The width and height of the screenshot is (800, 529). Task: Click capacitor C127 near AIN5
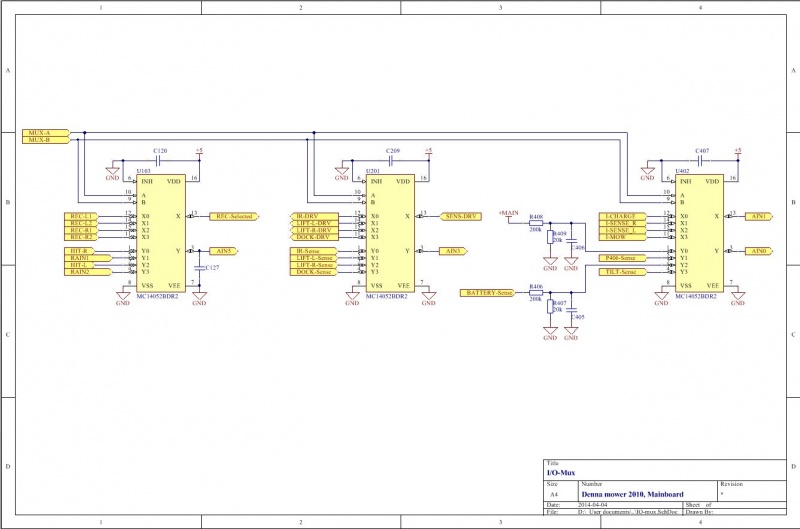tap(199, 268)
